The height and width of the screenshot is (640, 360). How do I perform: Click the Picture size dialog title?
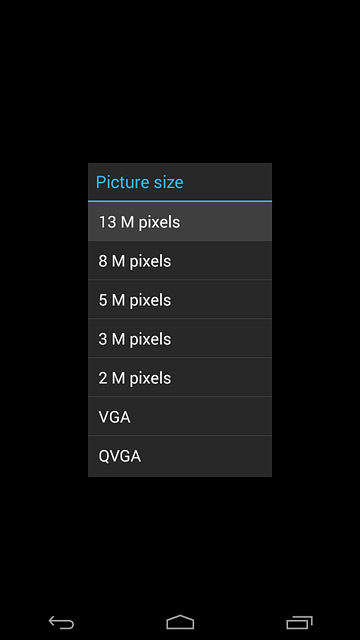pyautogui.click(x=140, y=182)
